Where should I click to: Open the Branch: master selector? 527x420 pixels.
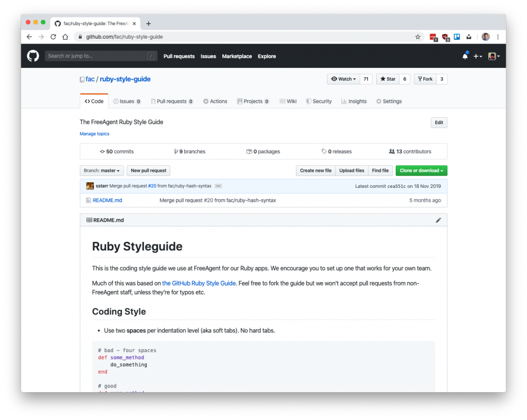point(101,171)
